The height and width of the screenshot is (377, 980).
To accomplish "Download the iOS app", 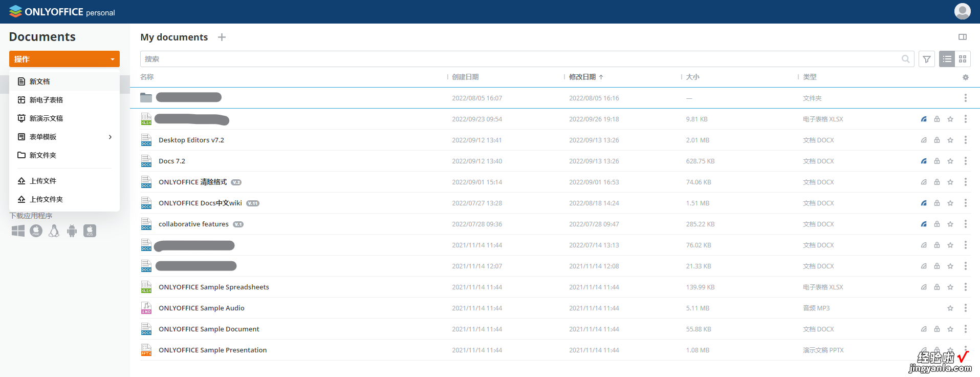I will pos(90,231).
